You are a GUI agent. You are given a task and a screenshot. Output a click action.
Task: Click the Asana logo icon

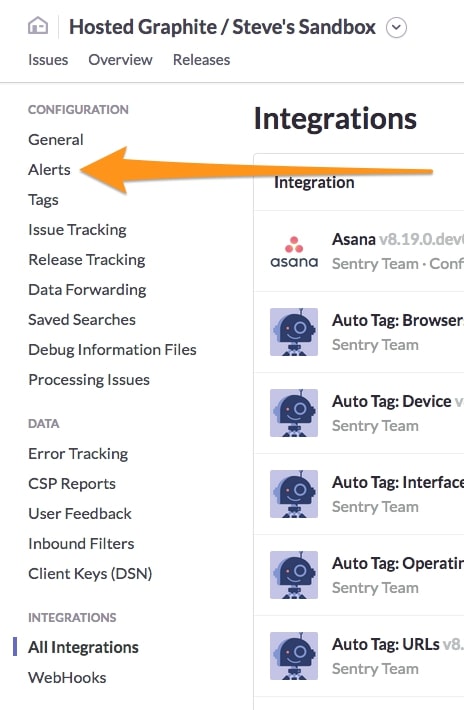(294, 251)
